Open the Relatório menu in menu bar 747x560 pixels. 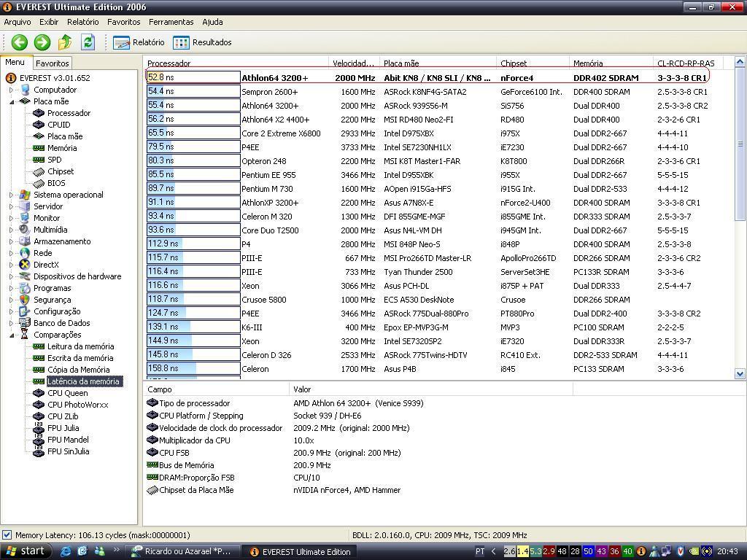[83, 22]
